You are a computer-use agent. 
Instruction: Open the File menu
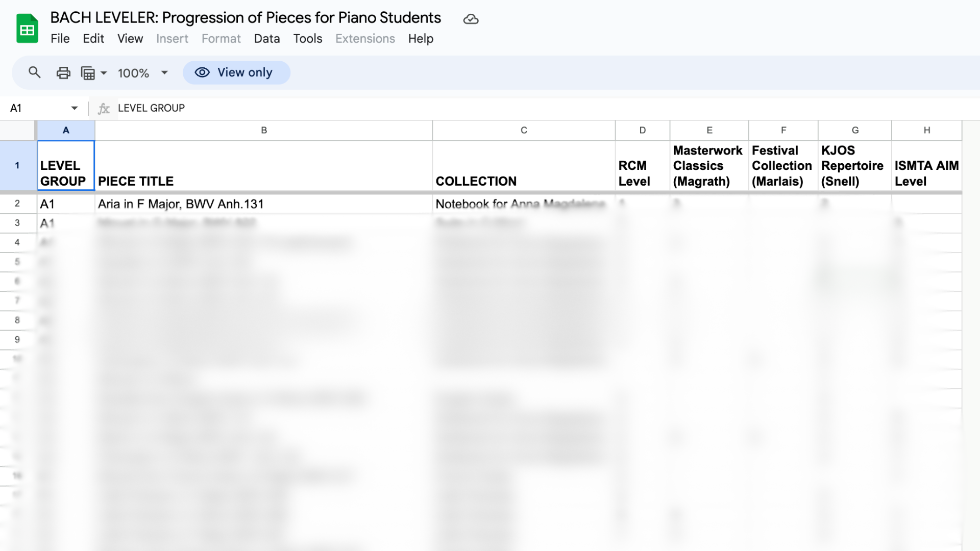[60, 39]
